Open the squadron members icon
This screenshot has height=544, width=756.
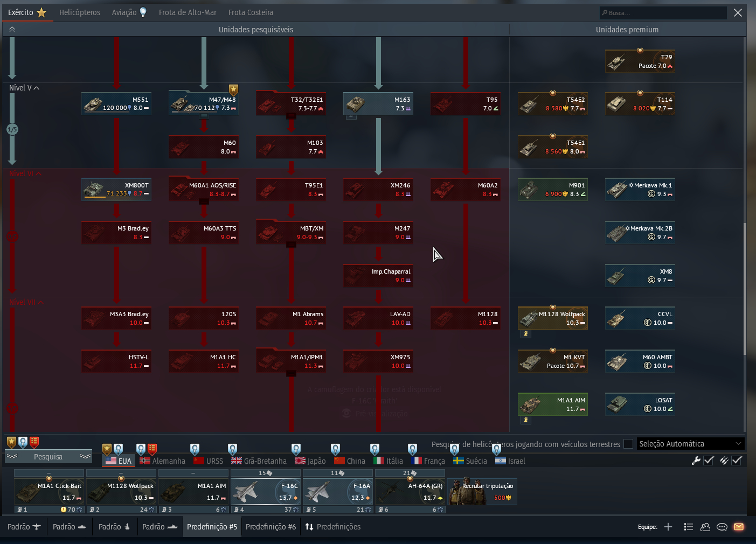pyautogui.click(x=705, y=527)
